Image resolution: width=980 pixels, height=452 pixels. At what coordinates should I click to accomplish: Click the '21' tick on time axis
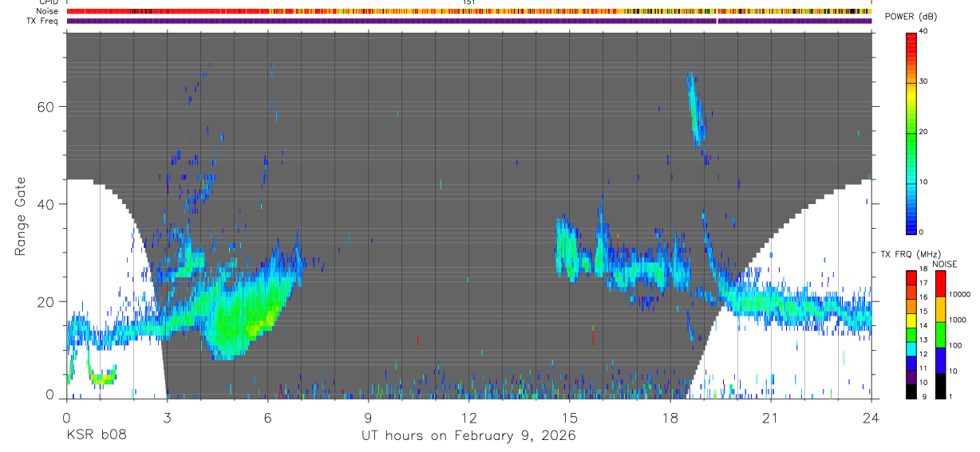(770, 416)
